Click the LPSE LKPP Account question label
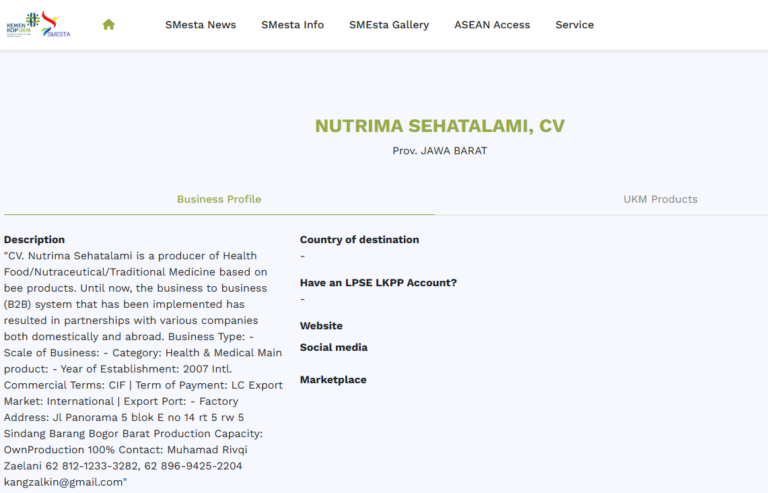Screen dimensions: 768x493 (378, 283)
